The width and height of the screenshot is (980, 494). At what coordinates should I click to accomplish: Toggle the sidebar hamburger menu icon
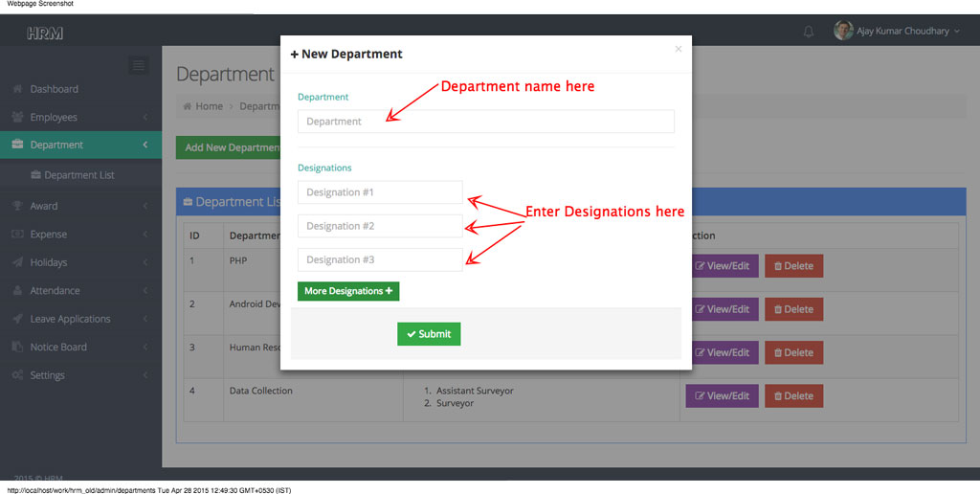139,65
